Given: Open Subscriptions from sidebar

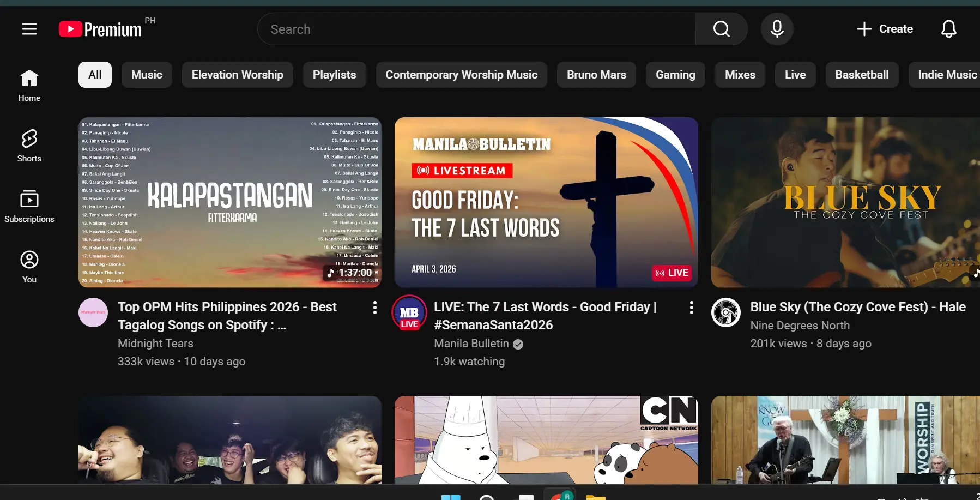Looking at the screenshot, I should 29,207.
